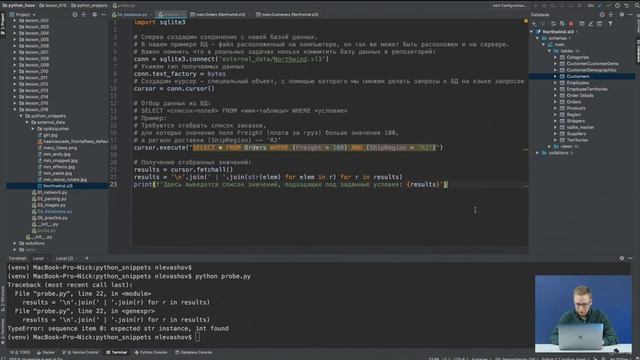
Task: Collapse the lesson_016 folder
Action: click(15, 109)
